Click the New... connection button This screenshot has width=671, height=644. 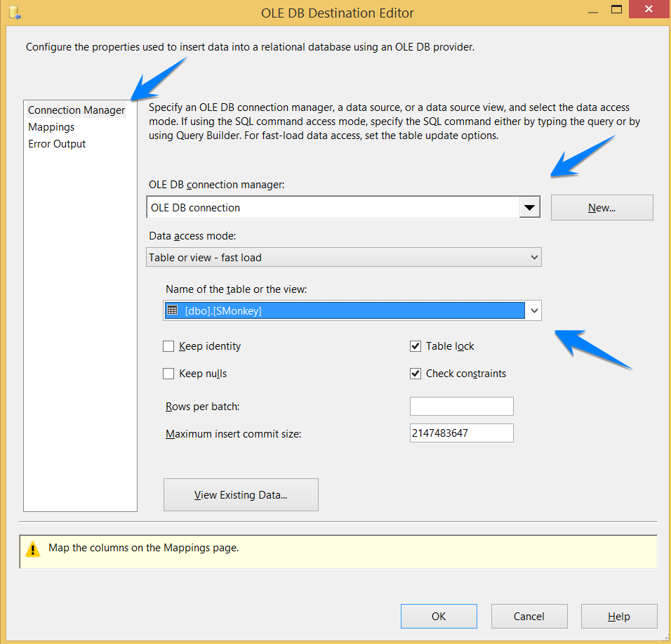[x=602, y=208]
